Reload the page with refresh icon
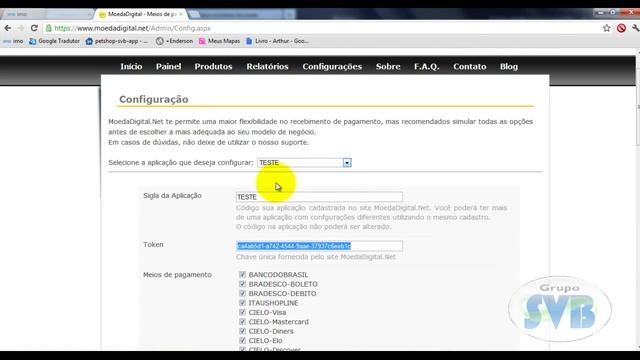Viewport: 640px width, 360px height. pyautogui.click(x=34, y=28)
